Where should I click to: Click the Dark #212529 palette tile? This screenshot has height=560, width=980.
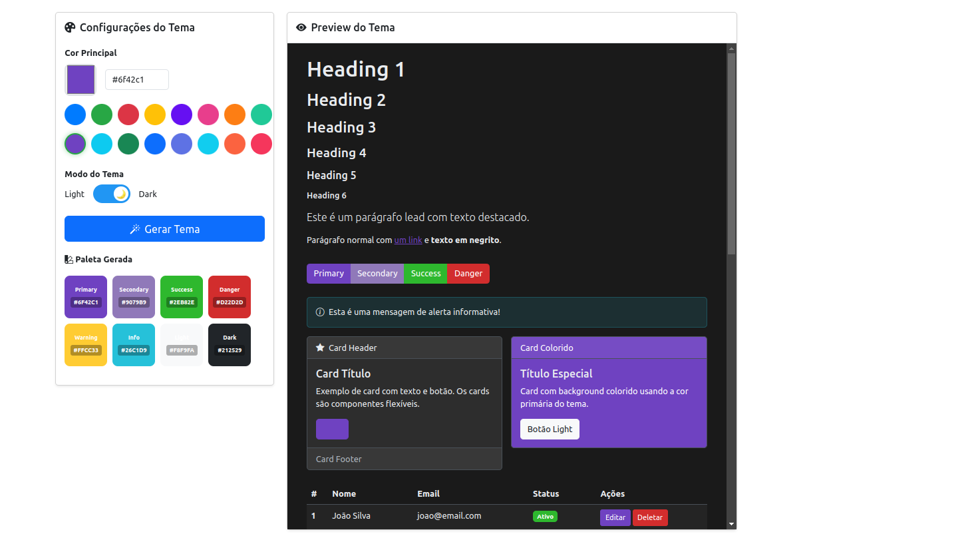tap(230, 345)
